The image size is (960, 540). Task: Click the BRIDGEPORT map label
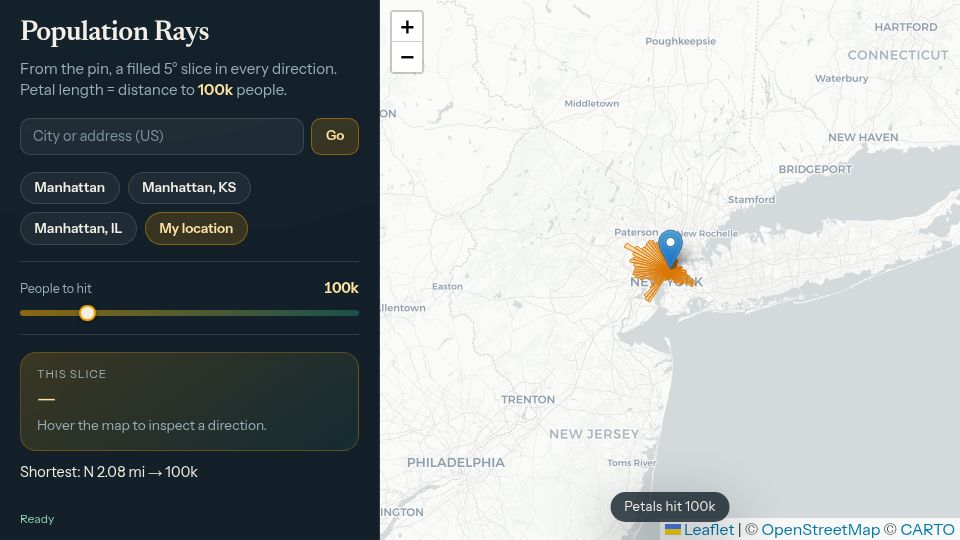click(x=815, y=169)
